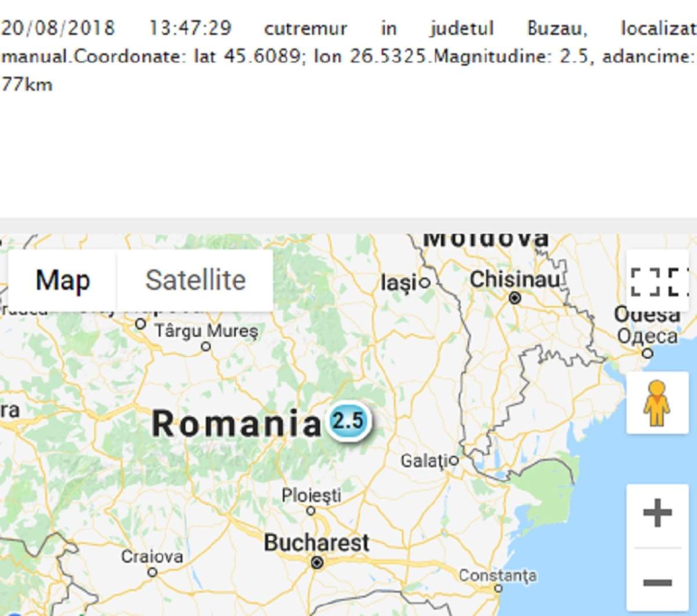Click the Craiova city label
Screen dimensions: 697x616
152,556
